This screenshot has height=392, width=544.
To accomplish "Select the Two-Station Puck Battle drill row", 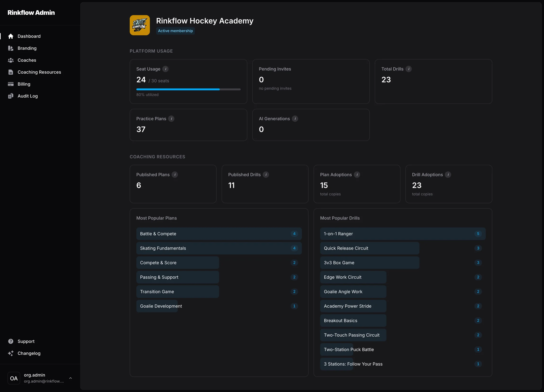I will click(x=403, y=349).
